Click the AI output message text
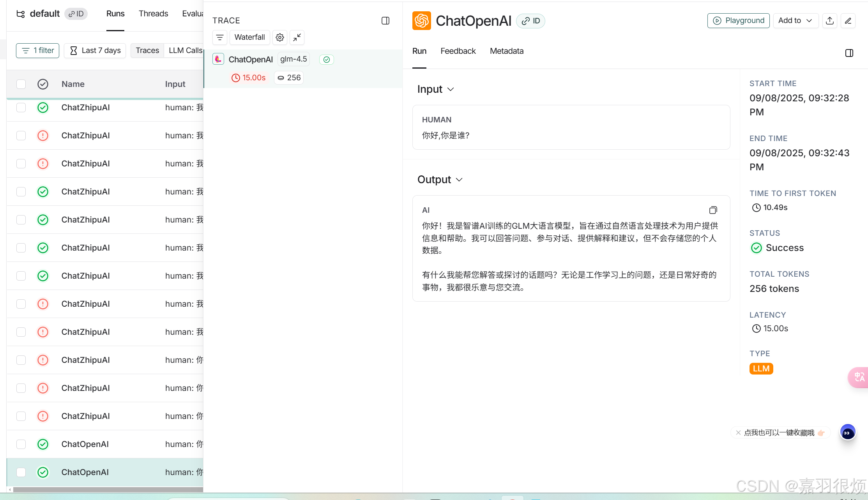This screenshot has height=500, width=868. tap(569, 257)
